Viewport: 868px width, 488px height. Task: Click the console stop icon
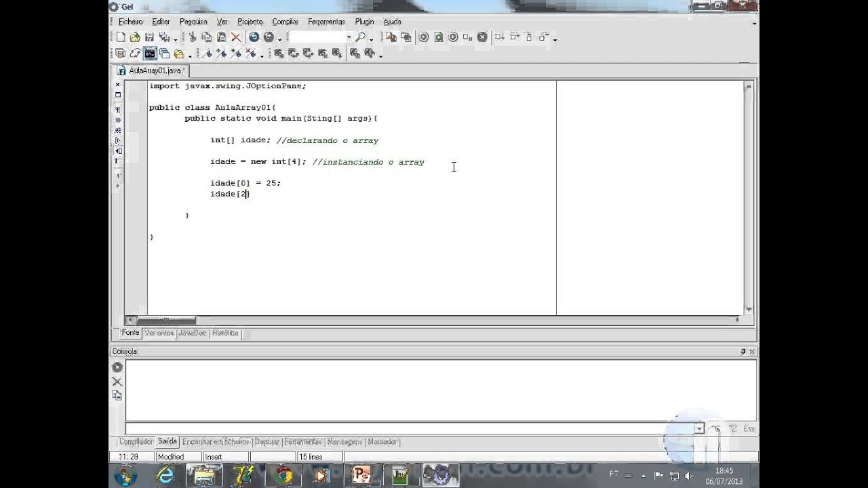point(117,367)
